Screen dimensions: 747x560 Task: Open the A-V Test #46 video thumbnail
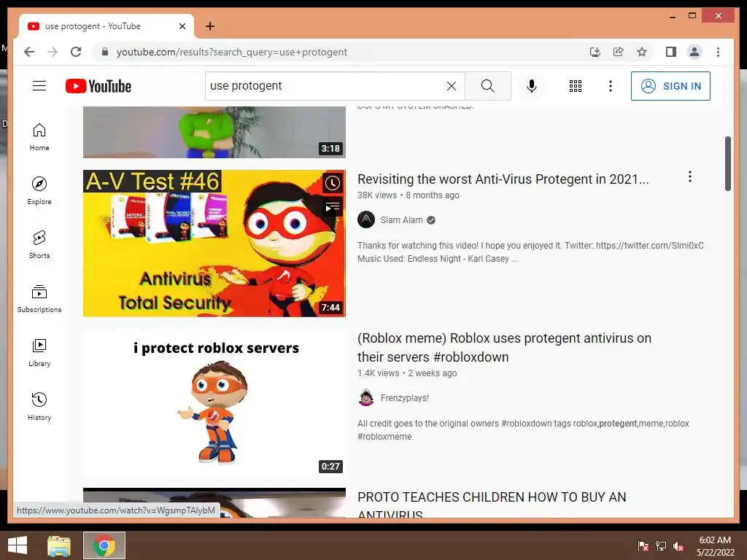214,244
